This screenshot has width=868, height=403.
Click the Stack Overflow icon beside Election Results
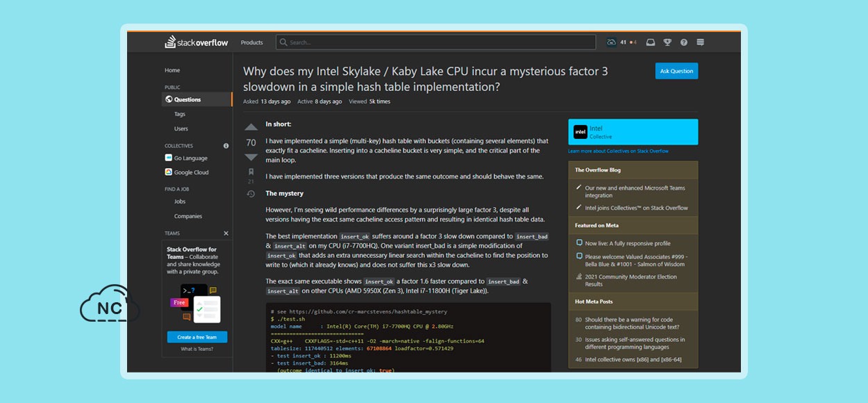[x=579, y=277]
